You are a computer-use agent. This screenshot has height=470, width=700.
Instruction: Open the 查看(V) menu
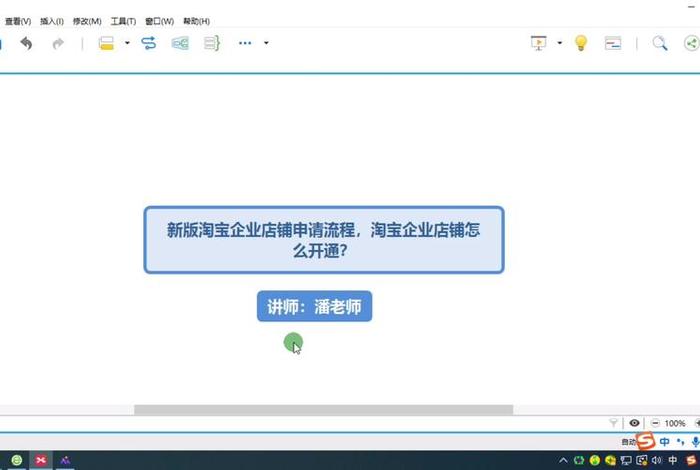(18, 21)
